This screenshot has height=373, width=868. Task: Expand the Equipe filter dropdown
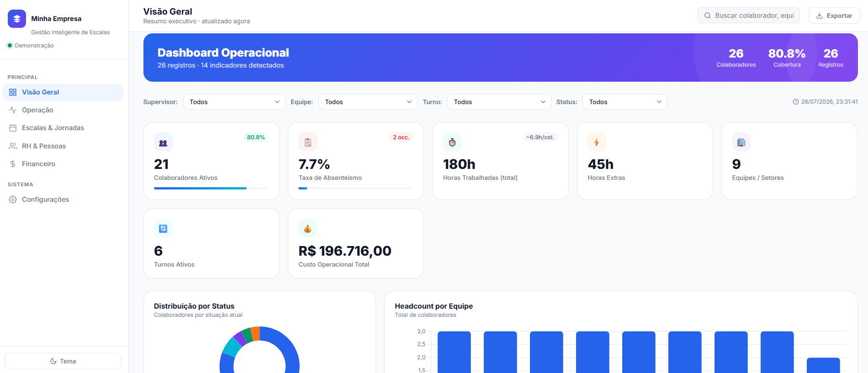coord(368,102)
